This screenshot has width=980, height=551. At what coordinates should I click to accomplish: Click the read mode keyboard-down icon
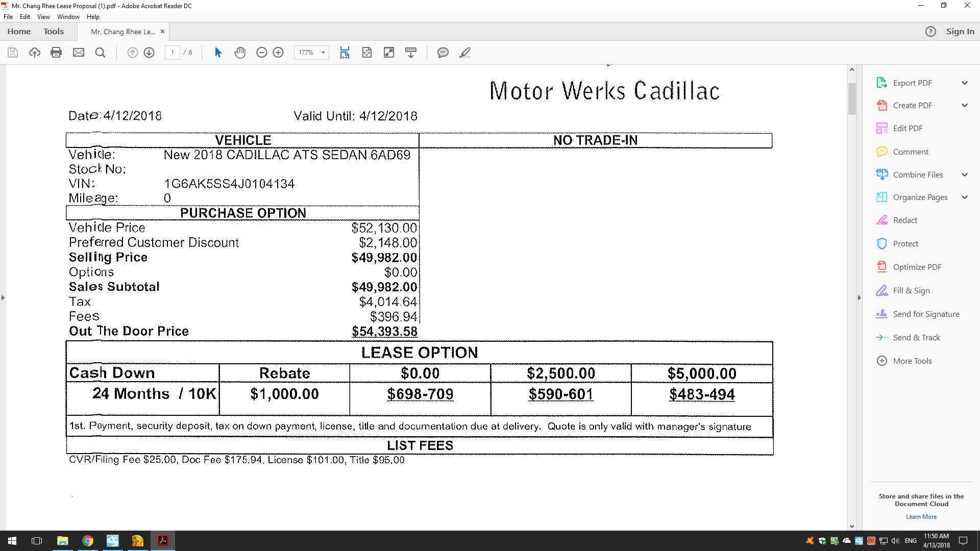click(x=411, y=53)
